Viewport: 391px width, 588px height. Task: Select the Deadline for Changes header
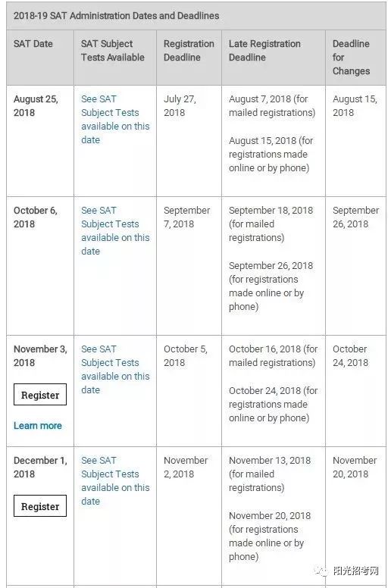click(352, 58)
